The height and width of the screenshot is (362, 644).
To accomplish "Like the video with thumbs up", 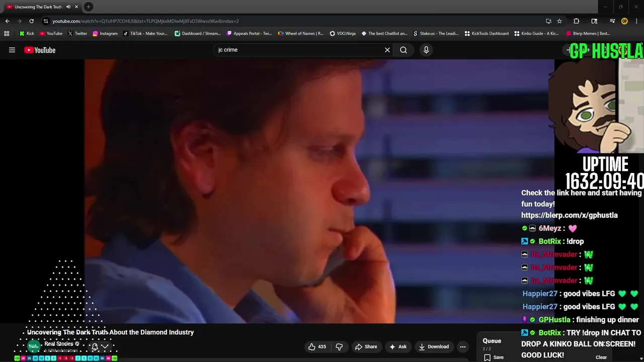I will 317,346.
